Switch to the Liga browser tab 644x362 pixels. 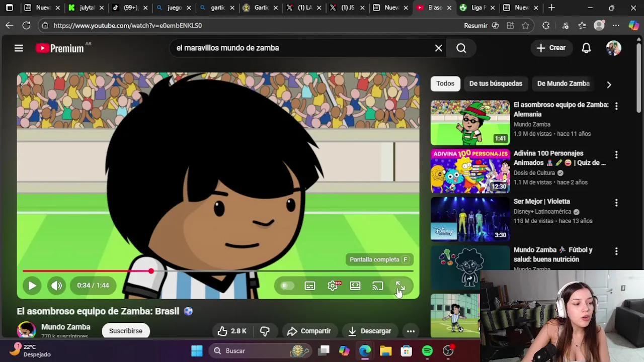pos(477,8)
